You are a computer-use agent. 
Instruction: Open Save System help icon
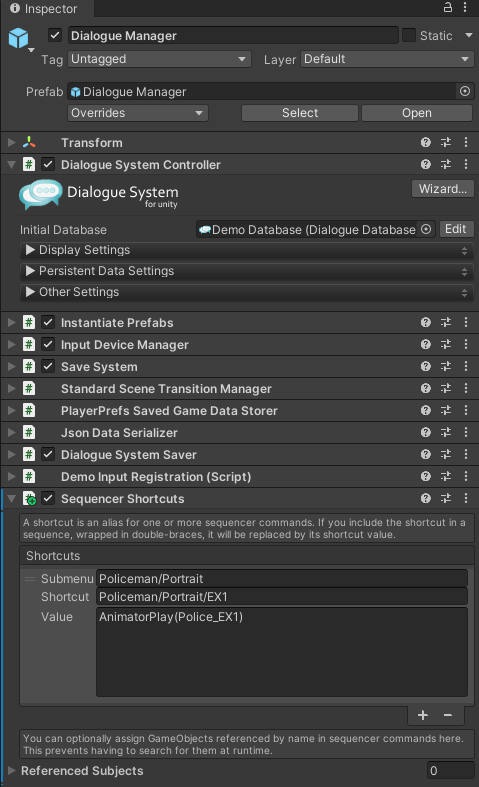coord(426,367)
